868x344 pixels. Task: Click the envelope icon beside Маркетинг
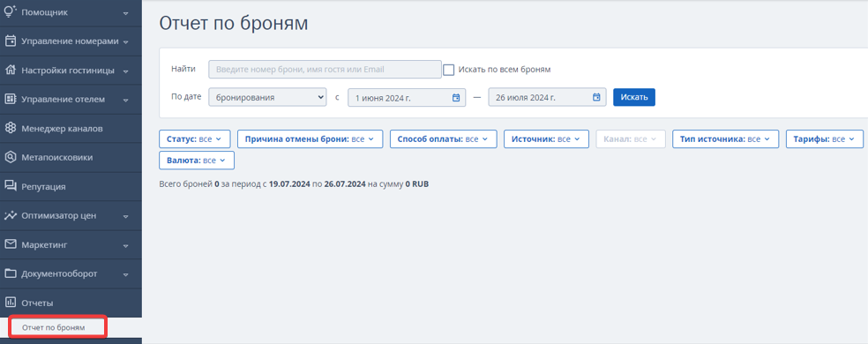(10, 244)
